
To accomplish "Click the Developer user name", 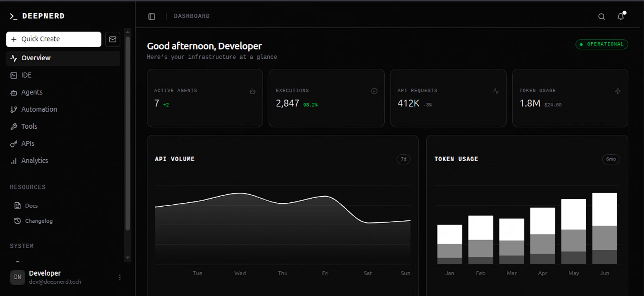I will click(45, 273).
